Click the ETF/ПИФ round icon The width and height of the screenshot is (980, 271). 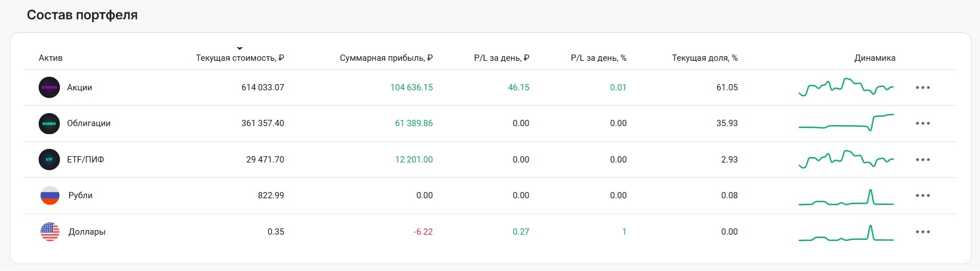click(49, 160)
